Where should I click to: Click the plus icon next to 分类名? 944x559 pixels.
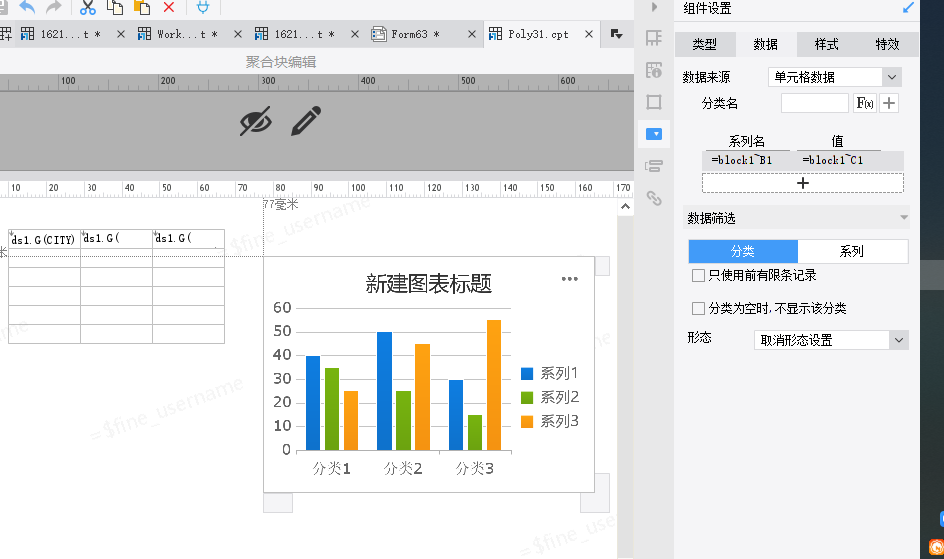pyautogui.click(x=889, y=103)
